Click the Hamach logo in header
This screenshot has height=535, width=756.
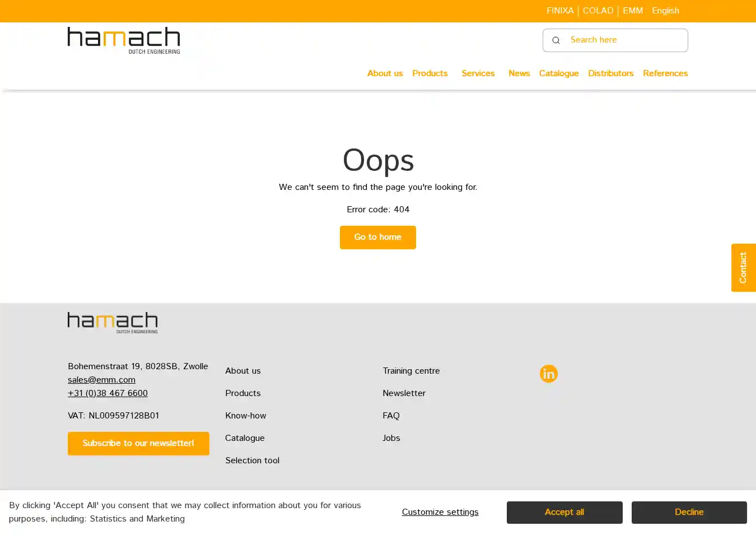click(x=124, y=40)
